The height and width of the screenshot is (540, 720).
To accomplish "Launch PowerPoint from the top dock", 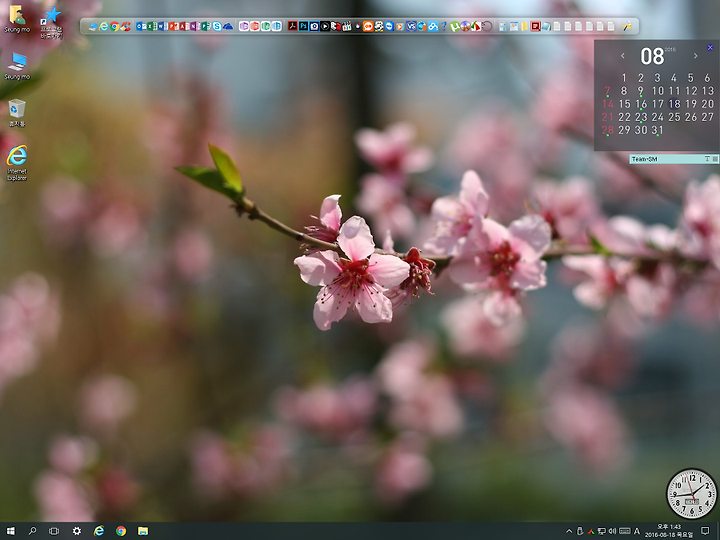I will (x=174, y=27).
